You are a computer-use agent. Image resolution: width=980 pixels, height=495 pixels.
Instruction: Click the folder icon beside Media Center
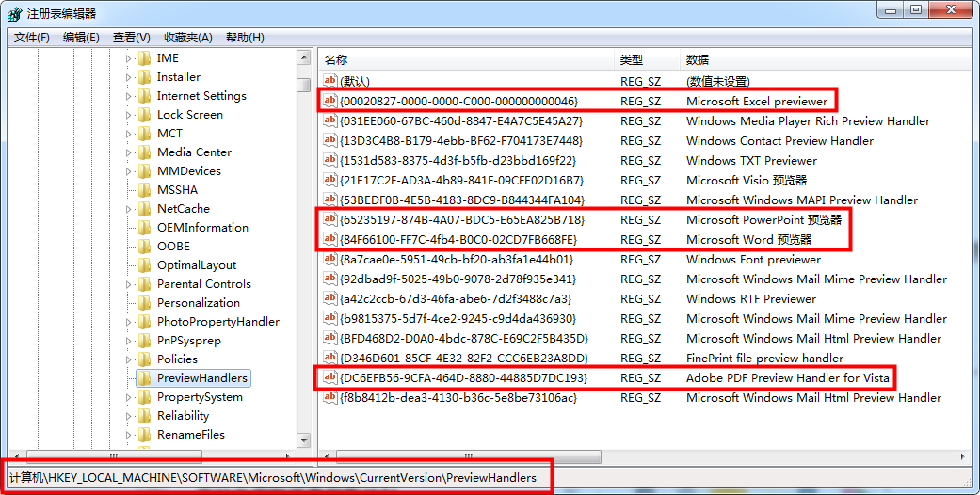(x=144, y=152)
